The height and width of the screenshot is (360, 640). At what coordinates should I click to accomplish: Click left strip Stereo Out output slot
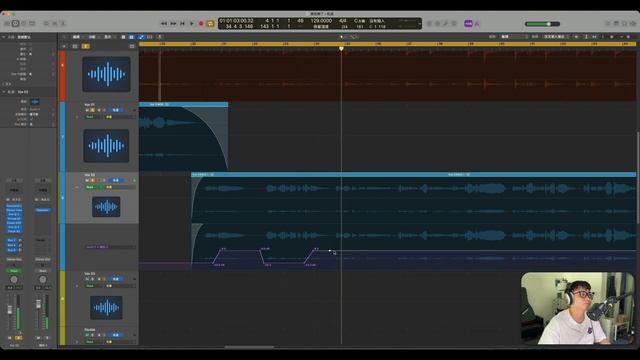14,259
